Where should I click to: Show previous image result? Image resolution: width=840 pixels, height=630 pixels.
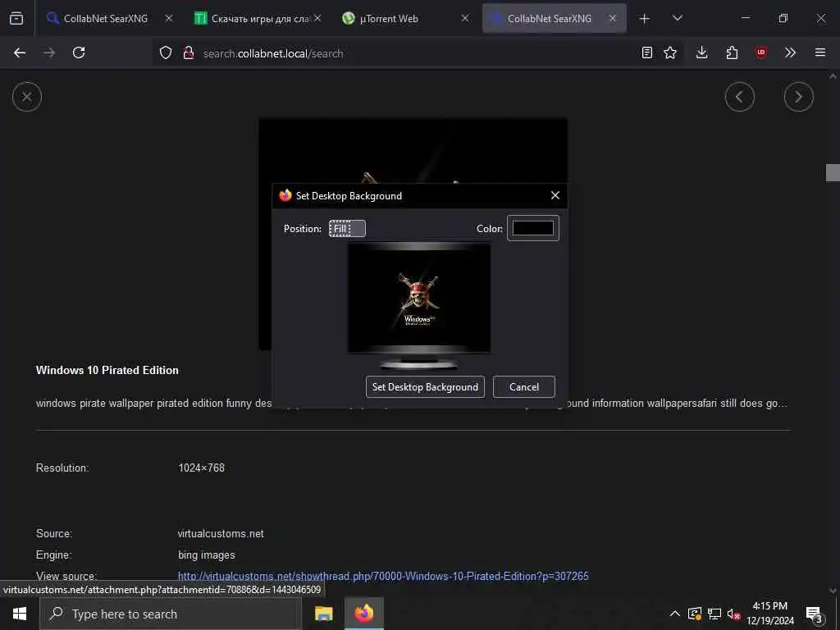point(740,97)
